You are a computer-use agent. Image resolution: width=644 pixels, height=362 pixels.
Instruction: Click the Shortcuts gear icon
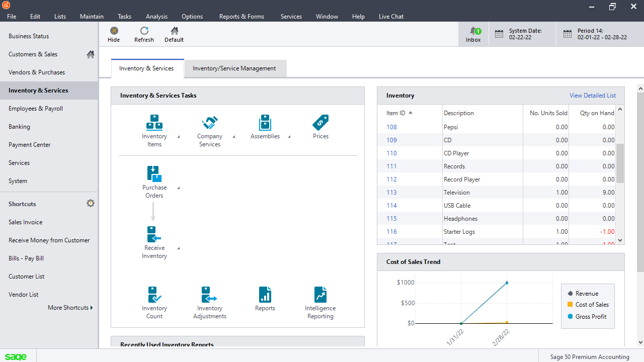pyautogui.click(x=91, y=203)
